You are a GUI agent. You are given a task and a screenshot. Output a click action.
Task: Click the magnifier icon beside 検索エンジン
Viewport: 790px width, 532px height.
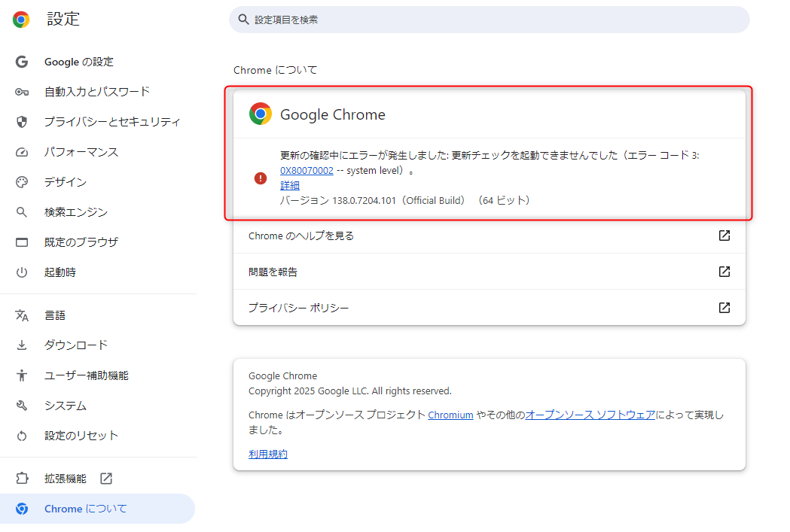tap(22, 212)
